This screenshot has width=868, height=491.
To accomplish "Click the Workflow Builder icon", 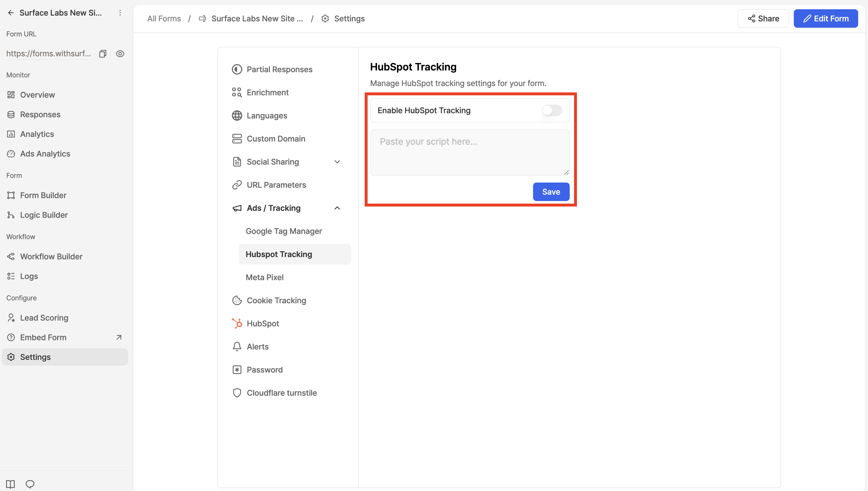I will (11, 257).
